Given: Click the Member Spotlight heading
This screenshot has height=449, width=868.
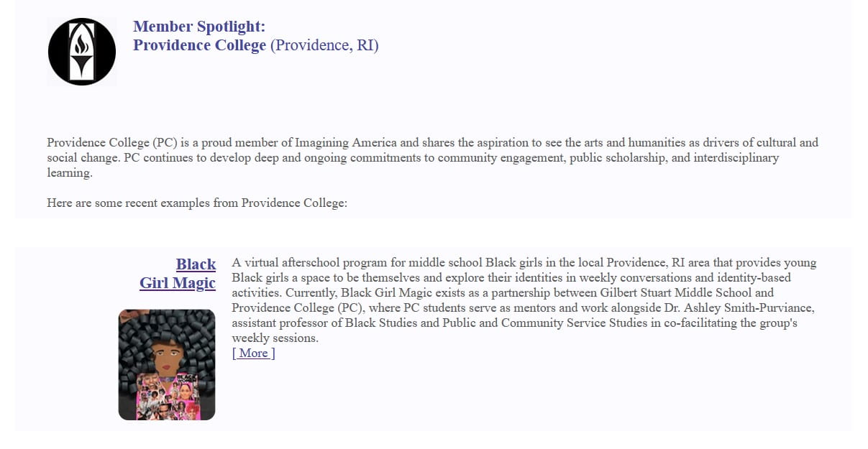Looking at the screenshot, I should pyautogui.click(x=199, y=27).
